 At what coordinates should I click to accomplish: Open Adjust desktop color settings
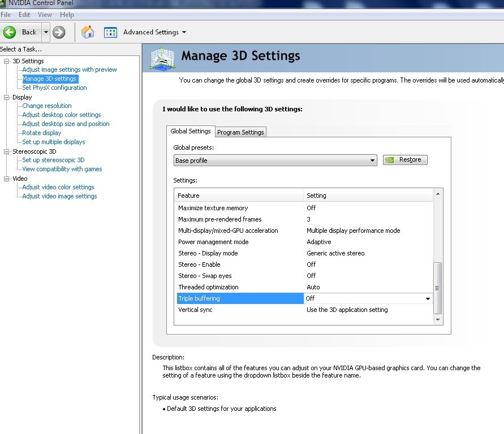[x=62, y=115]
